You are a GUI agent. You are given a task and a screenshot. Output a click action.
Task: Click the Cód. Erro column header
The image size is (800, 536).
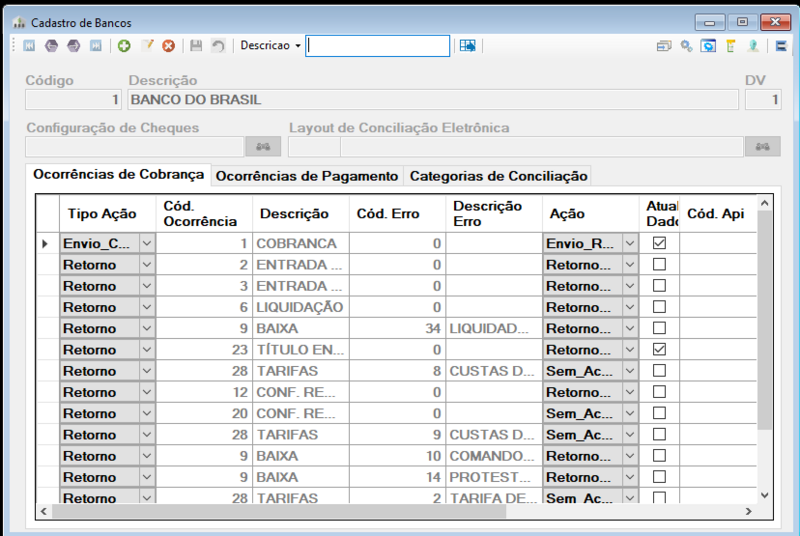397,214
